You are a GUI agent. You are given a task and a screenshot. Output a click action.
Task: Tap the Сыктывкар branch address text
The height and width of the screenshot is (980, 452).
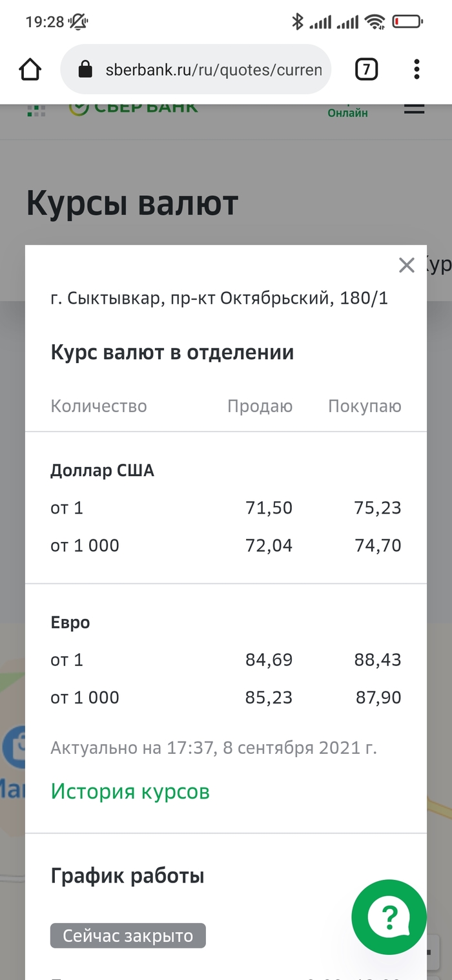click(x=219, y=299)
